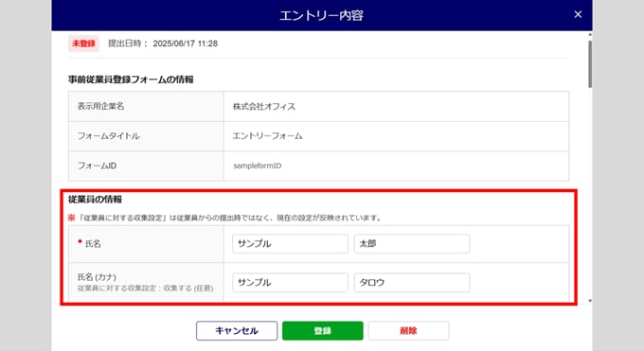Click the エントリーフォーム form title value

point(267,136)
